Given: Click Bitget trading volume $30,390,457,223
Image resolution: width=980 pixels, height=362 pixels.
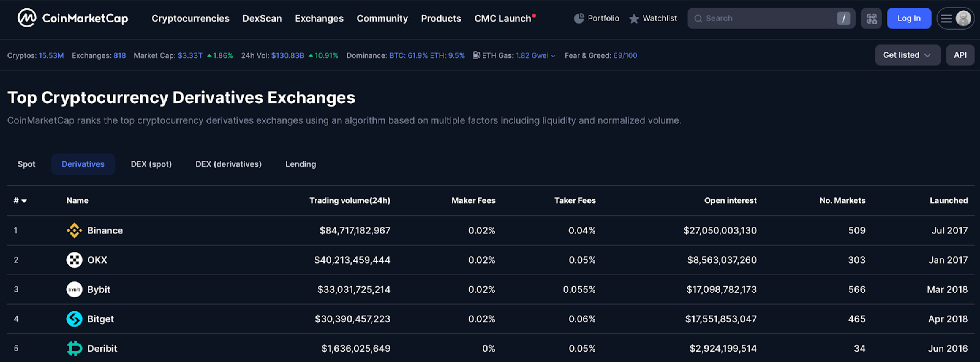Looking at the screenshot, I should (x=352, y=319).
